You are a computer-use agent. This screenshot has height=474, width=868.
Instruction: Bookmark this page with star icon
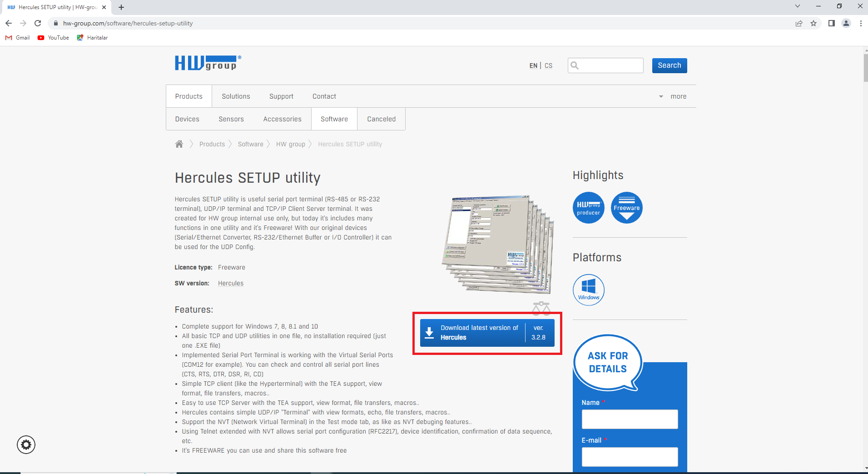coord(813,23)
